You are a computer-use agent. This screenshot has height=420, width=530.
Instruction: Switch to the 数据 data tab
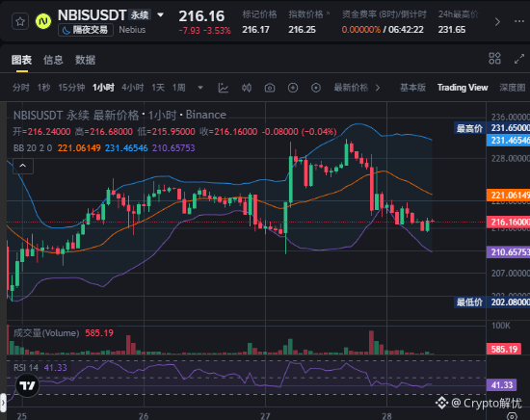[x=85, y=60]
